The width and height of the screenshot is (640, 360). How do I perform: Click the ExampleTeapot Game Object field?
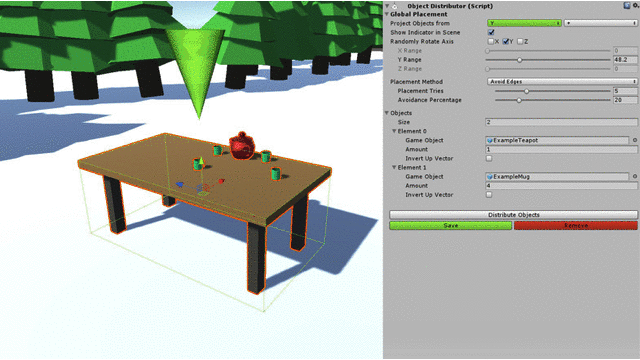(x=557, y=140)
